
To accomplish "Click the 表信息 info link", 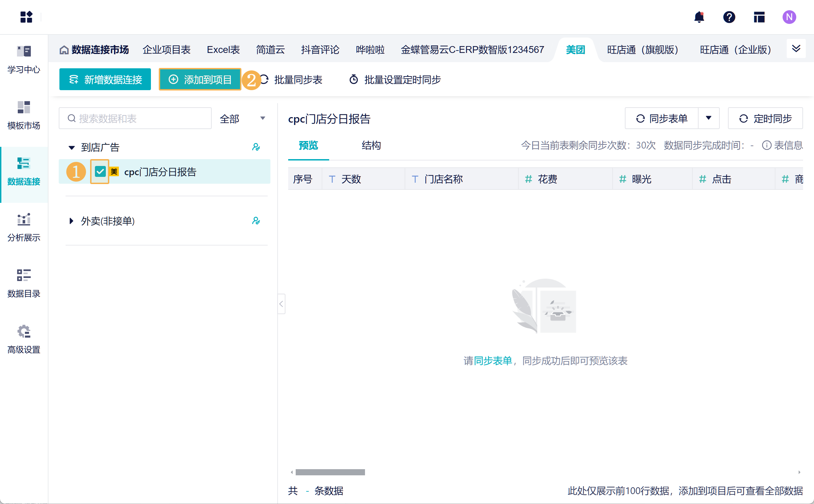I will pos(782,145).
